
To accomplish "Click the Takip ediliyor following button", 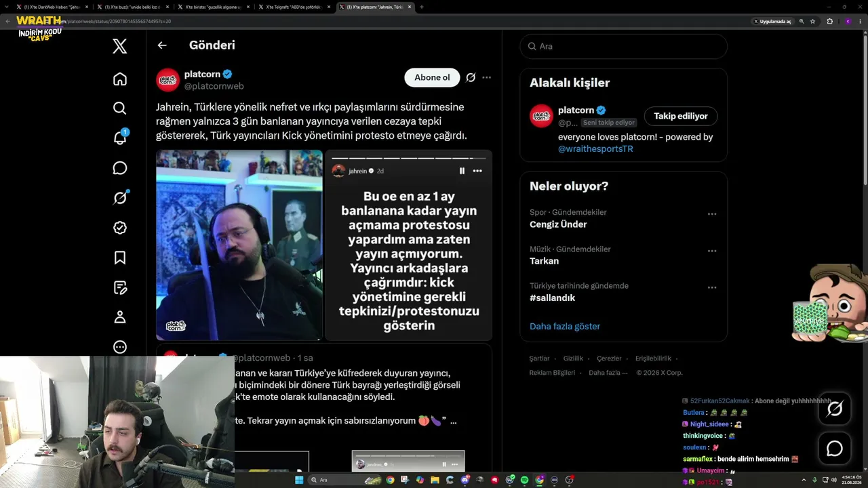I will click(x=681, y=116).
